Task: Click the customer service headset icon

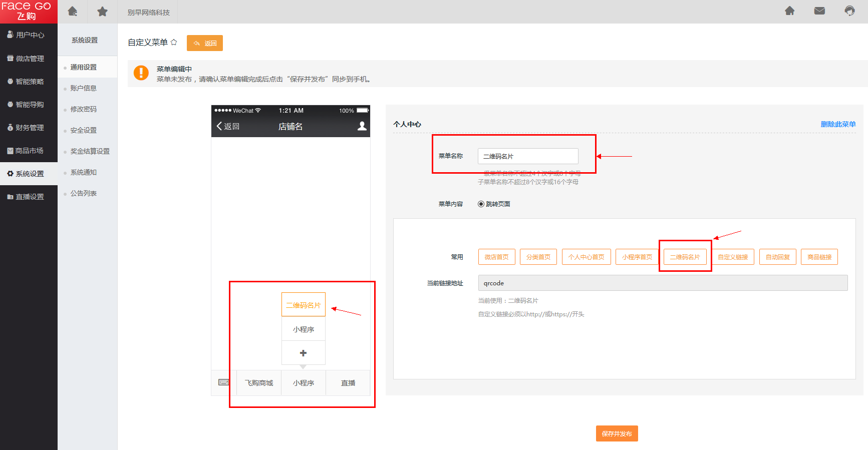Action: point(849,11)
